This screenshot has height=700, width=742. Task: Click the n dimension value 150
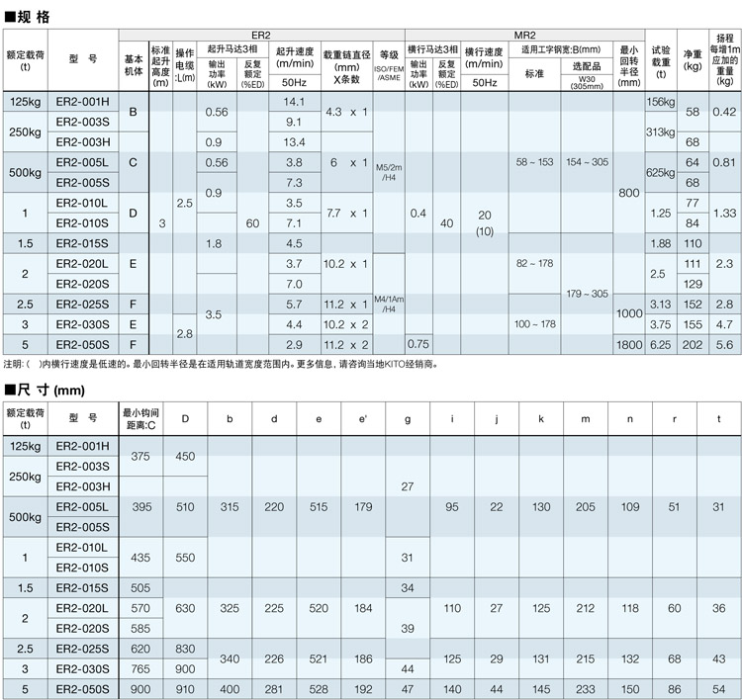click(x=630, y=689)
